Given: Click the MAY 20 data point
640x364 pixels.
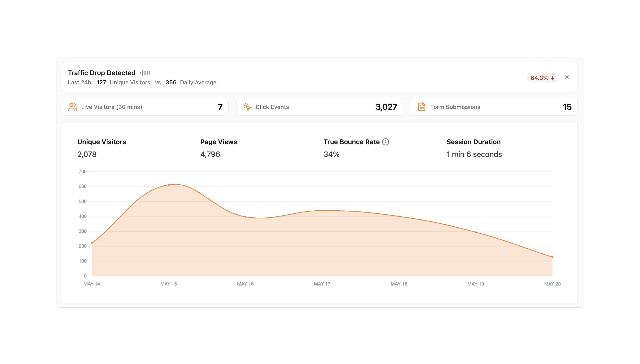Looking at the screenshot, I should tap(552, 257).
